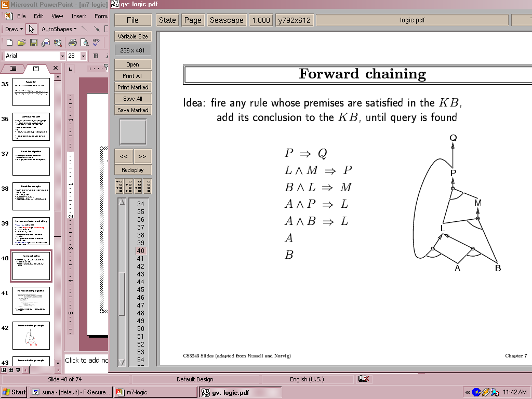Viewport: 532px width, 399px height.
Task: Click the Save floppy disk icon
Action: pyautogui.click(x=33, y=43)
